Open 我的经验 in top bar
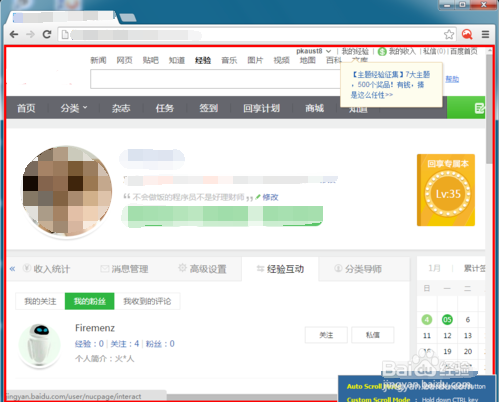Screen dimensions: 499x402 tap(355, 51)
